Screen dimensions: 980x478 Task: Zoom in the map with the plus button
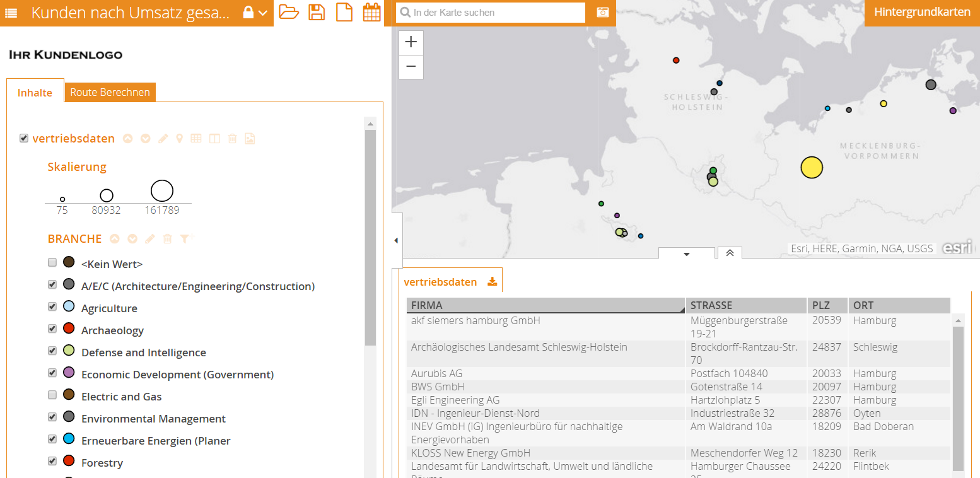(411, 42)
